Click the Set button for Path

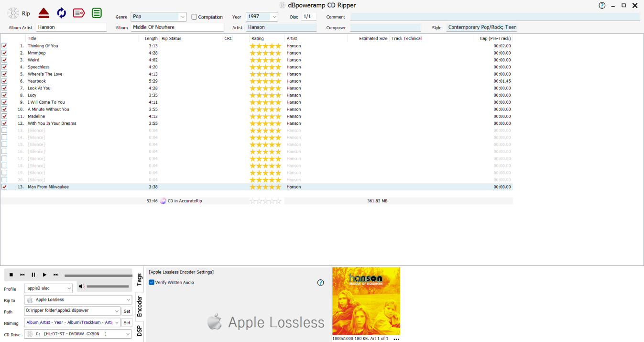coord(127,311)
